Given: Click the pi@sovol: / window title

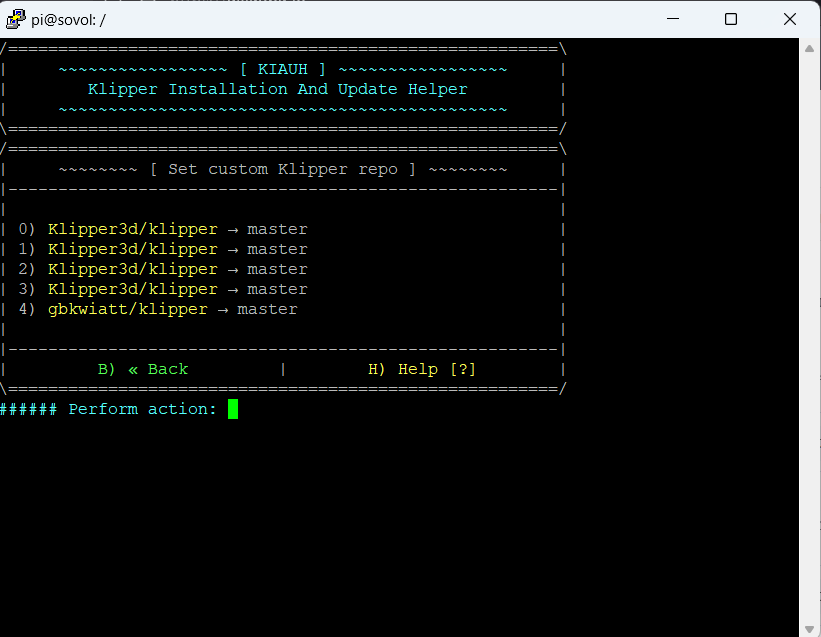Looking at the screenshot, I should click(x=68, y=20).
